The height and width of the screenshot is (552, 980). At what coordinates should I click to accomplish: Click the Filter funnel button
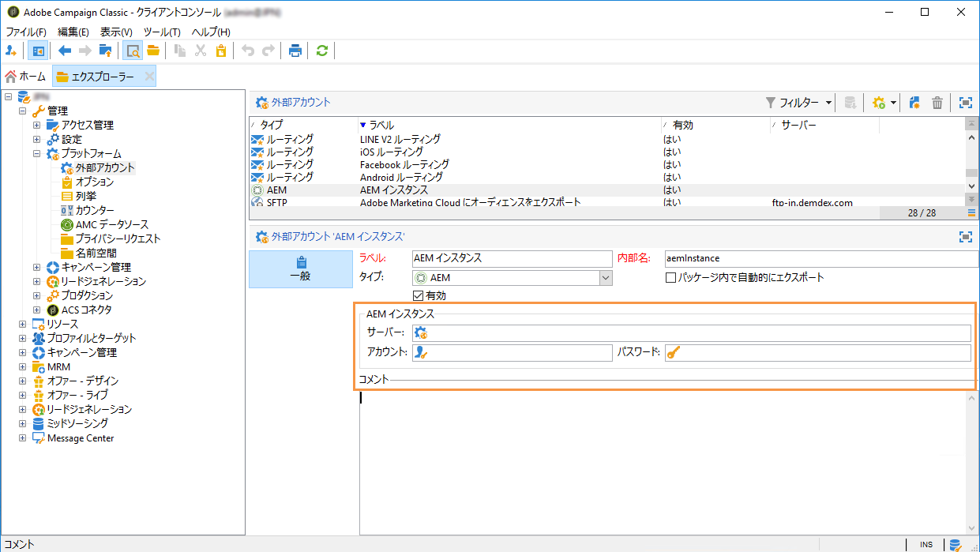click(793, 103)
